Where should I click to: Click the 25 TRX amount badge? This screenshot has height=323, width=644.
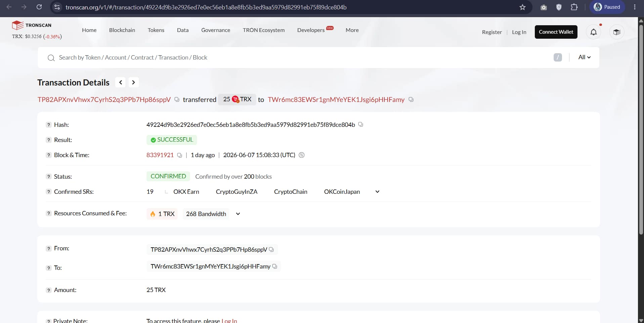(237, 99)
